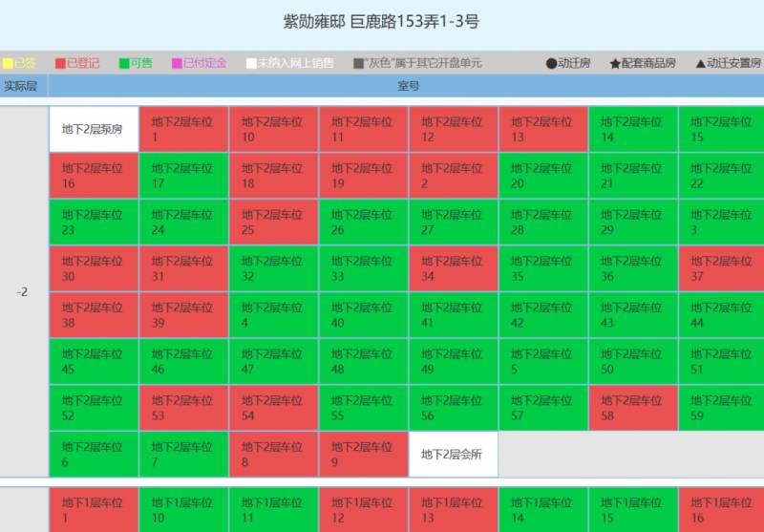Select registered parking space 地下2层车位 58
This screenshot has width=764, height=532.
633,408
